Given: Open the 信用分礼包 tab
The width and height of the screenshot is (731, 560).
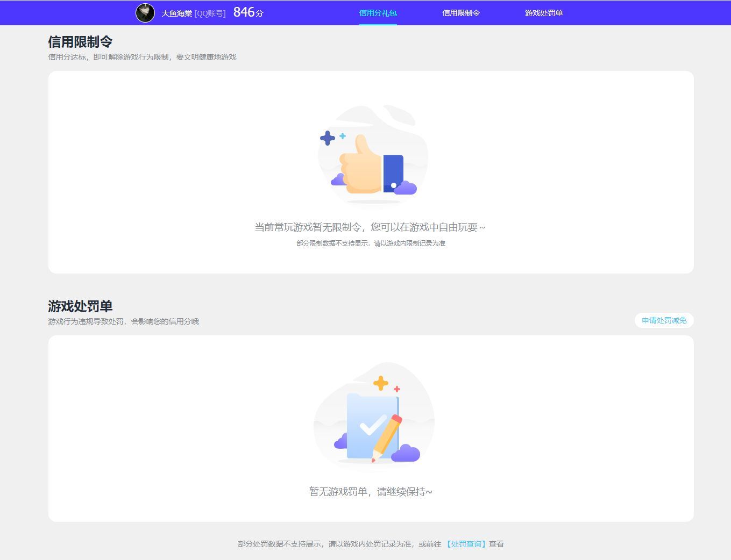Looking at the screenshot, I should [378, 13].
